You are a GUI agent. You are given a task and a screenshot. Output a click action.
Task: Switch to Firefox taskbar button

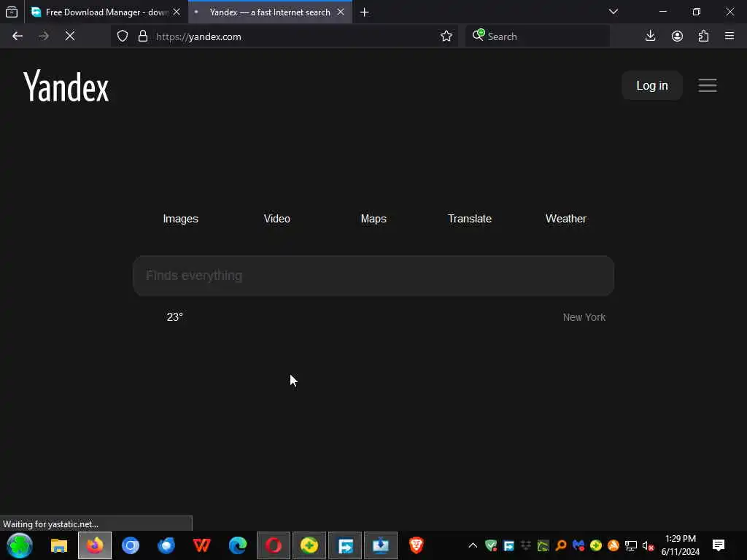[95, 545]
